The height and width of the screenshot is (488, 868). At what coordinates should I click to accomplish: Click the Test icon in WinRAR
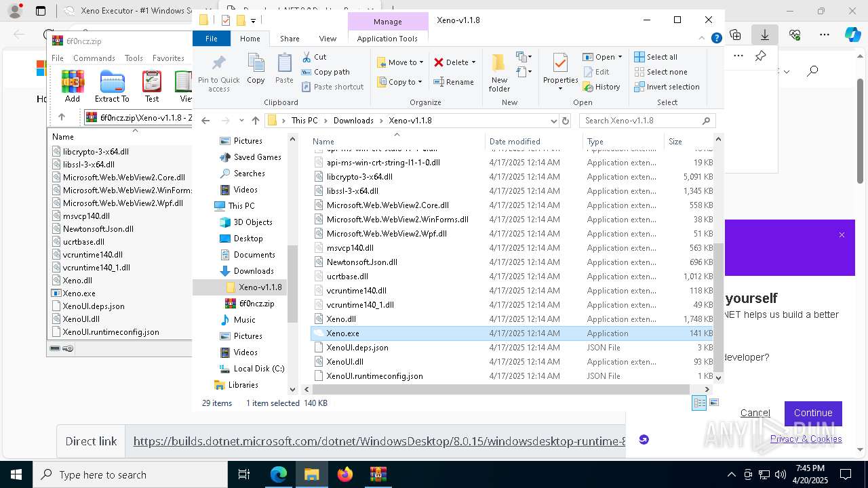pos(152,82)
